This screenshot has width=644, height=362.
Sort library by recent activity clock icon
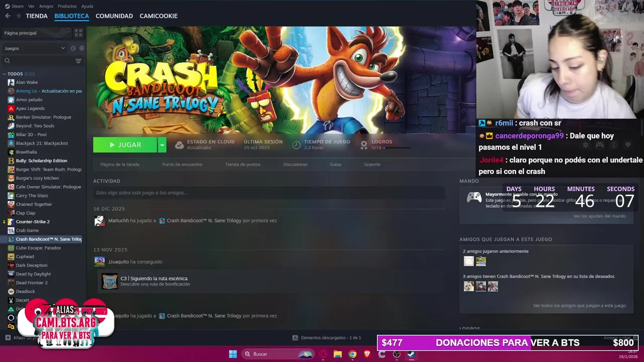pyautogui.click(x=73, y=48)
